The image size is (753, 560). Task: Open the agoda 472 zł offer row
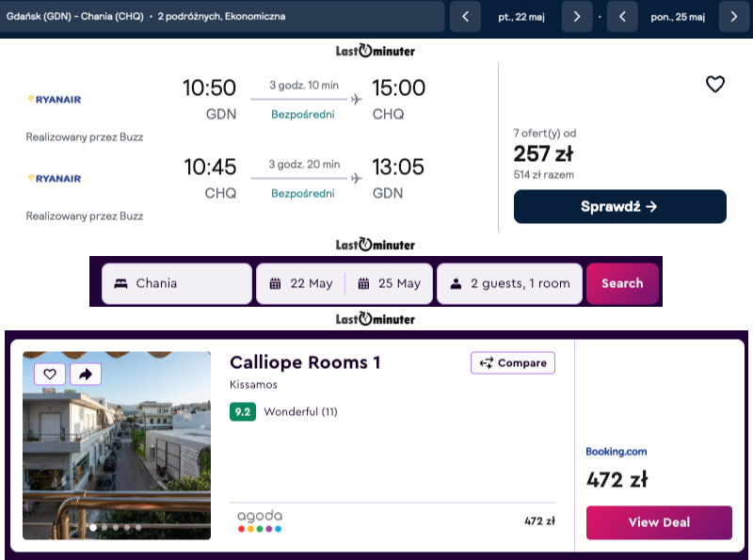pyautogui.click(x=393, y=521)
